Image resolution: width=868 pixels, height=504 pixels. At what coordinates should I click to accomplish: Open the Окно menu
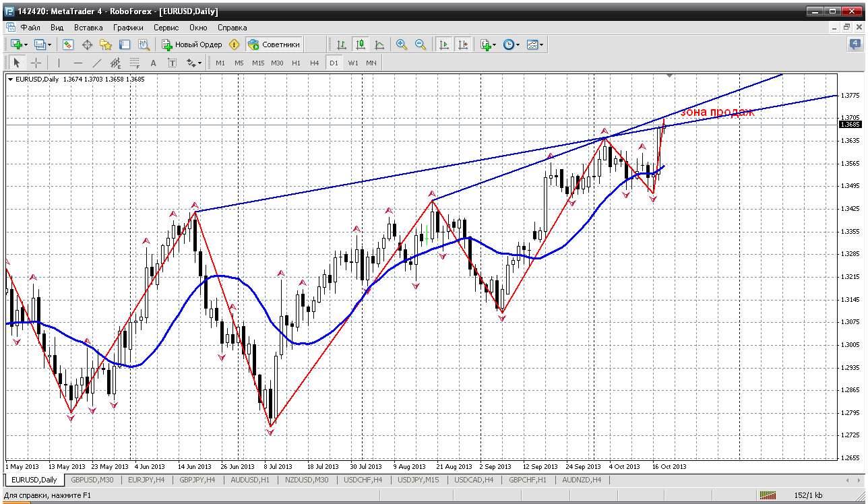198,28
